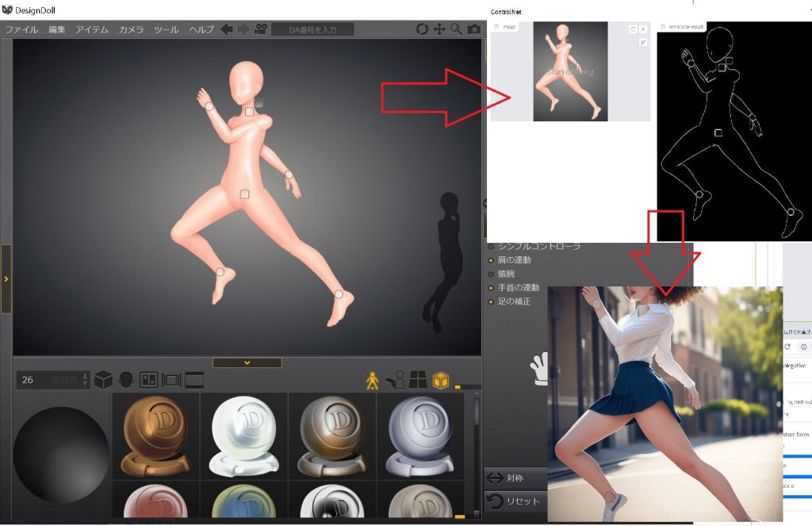Select the silver lavender material ball
Viewport: 812px width, 526px height.
(420, 436)
